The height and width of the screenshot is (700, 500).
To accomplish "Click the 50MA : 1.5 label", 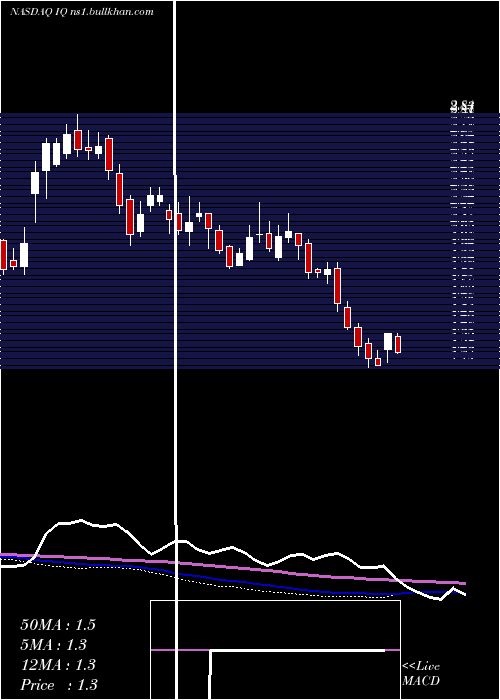I will coord(58,625).
